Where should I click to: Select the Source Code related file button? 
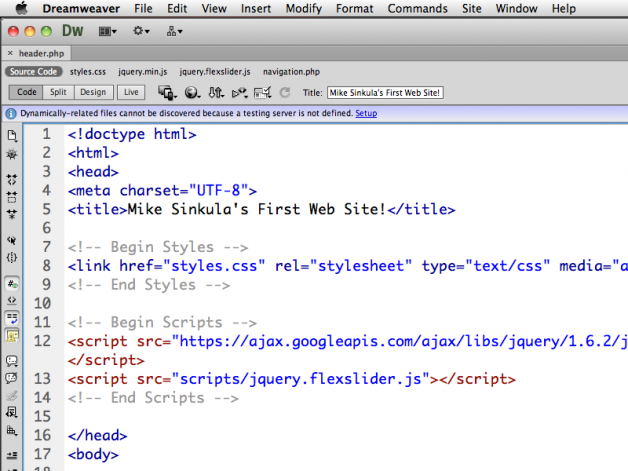click(x=34, y=72)
